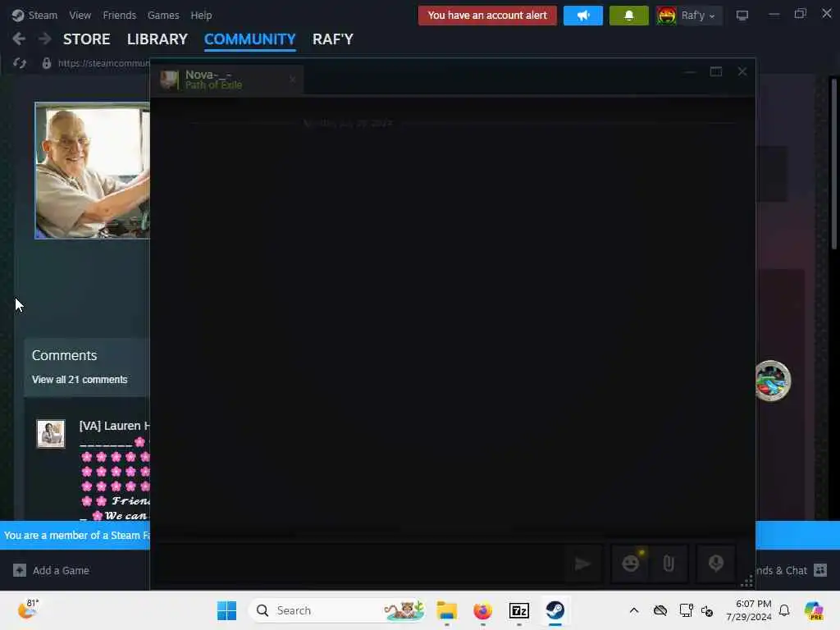Open the Help menu
Screen dimensions: 840x630
[201, 15]
